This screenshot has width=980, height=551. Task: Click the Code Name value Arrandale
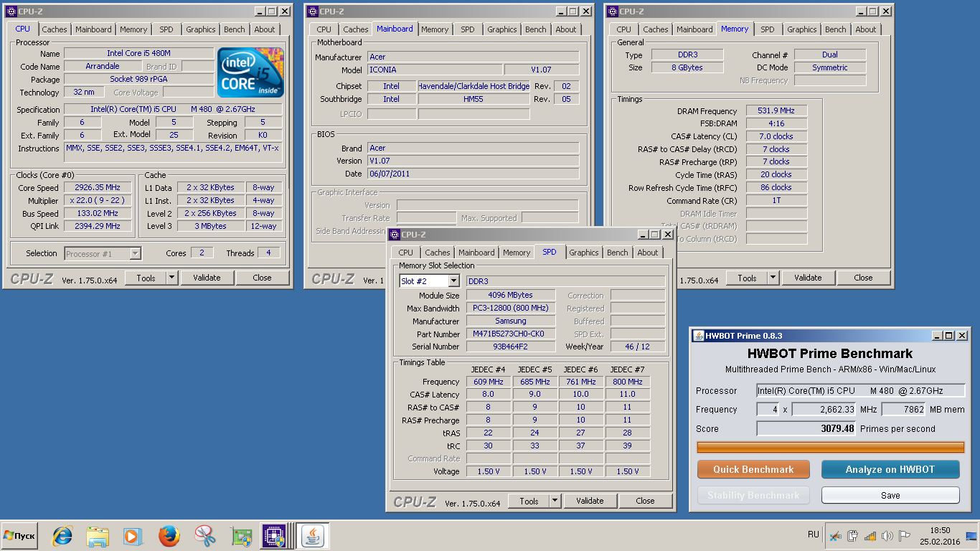click(x=103, y=66)
